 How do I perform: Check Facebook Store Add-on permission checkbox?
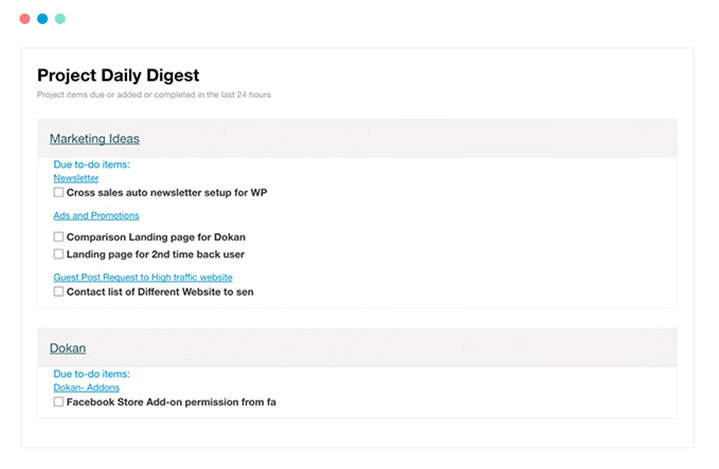[x=58, y=402]
